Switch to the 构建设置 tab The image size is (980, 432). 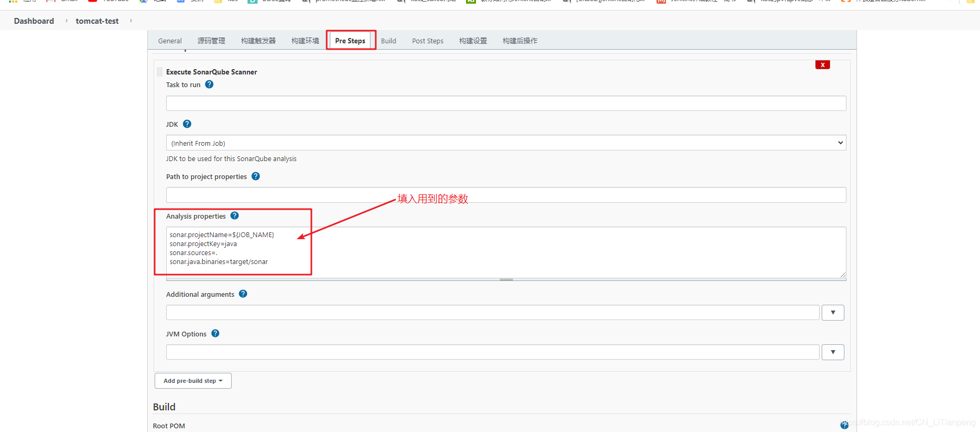[x=473, y=41]
